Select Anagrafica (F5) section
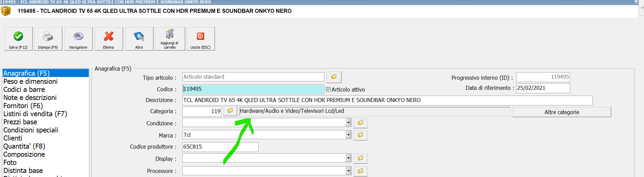This screenshot has width=644, height=177. (46, 73)
